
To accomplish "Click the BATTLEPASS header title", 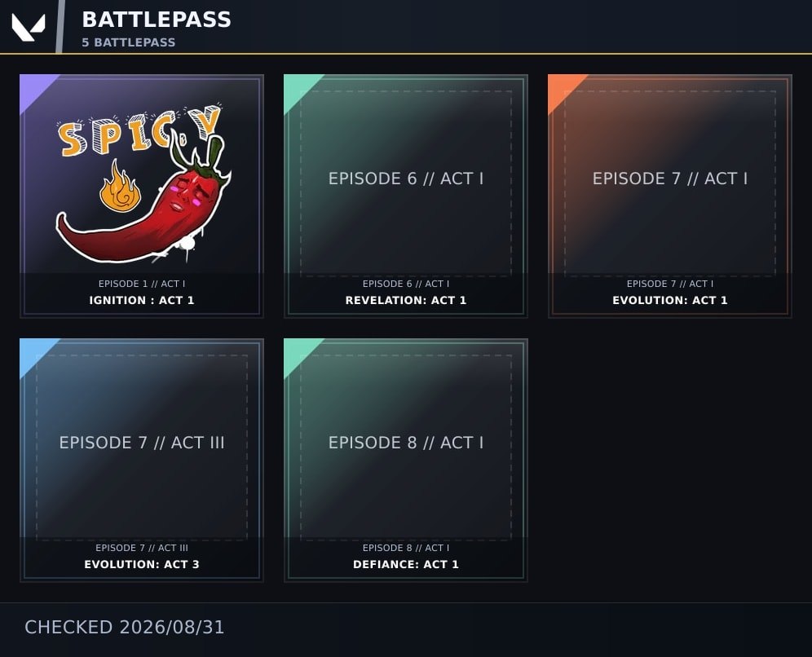I will (x=157, y=20).
